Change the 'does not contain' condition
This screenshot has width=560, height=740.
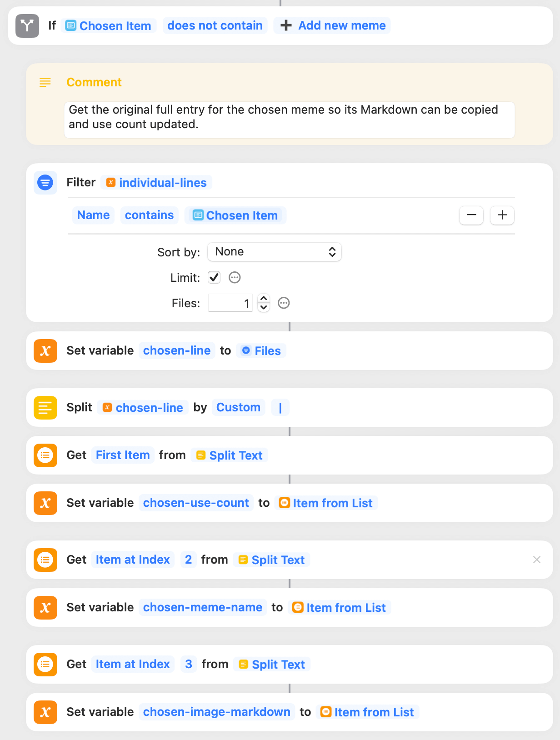215,25
